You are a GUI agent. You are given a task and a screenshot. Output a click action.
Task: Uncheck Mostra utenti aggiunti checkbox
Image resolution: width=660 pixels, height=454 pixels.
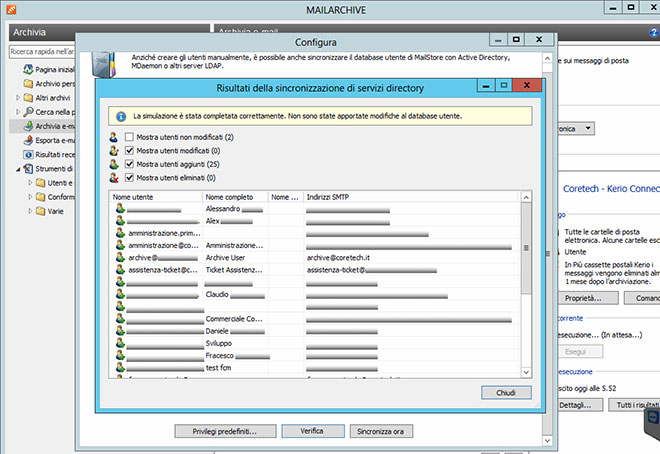pyautogui.click(x=129, y=164)
